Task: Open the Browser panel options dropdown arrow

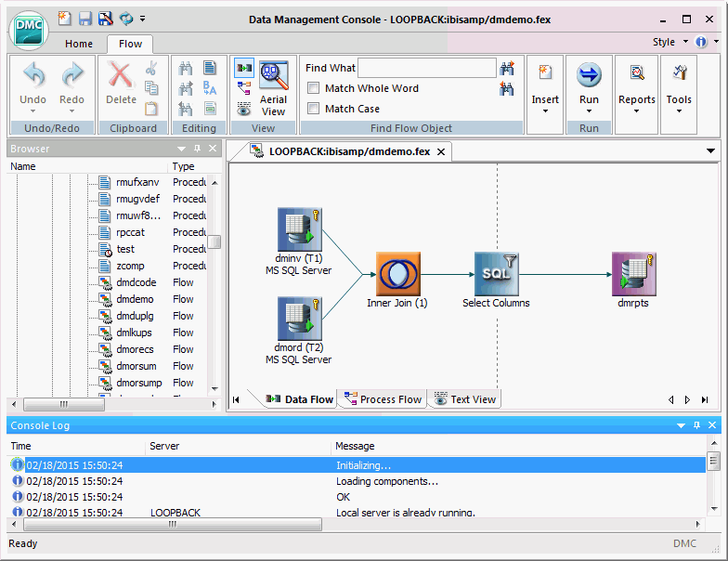Action: click(182, 149)
